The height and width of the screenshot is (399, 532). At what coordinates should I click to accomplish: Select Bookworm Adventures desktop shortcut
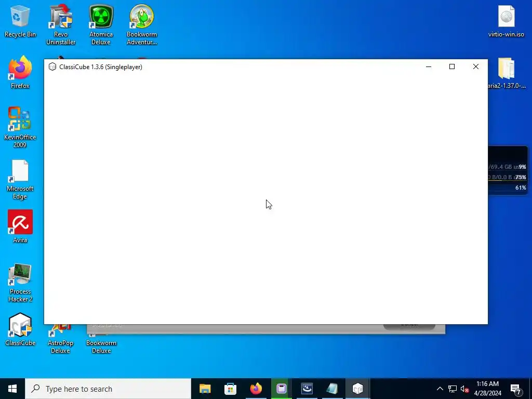142,25
